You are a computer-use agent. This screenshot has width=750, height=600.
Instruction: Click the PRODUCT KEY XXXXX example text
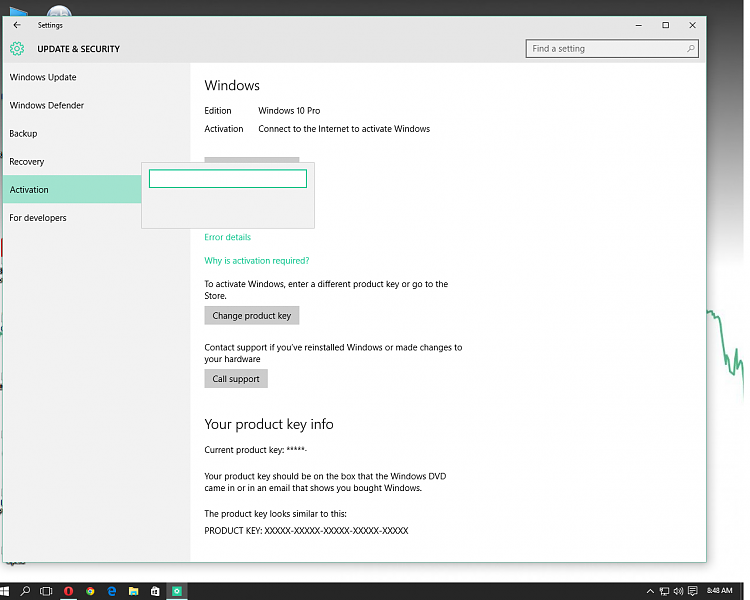[x=306, y=531]
